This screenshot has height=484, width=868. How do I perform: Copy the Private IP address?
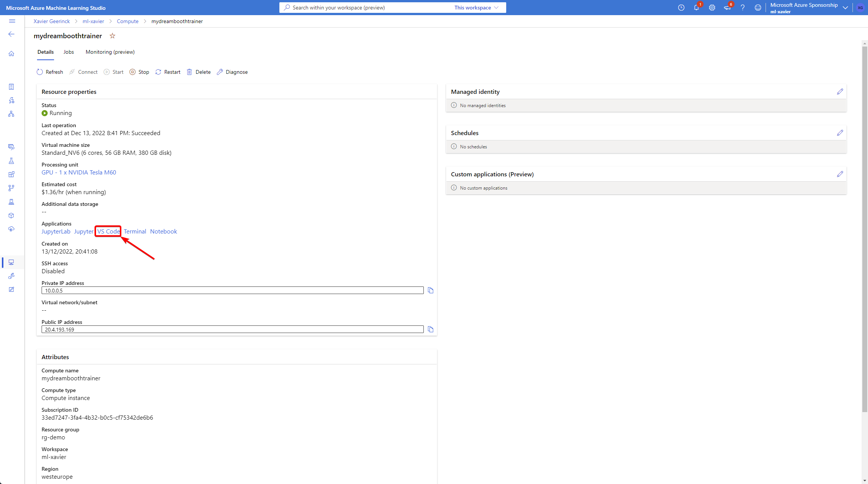point(430,290)
